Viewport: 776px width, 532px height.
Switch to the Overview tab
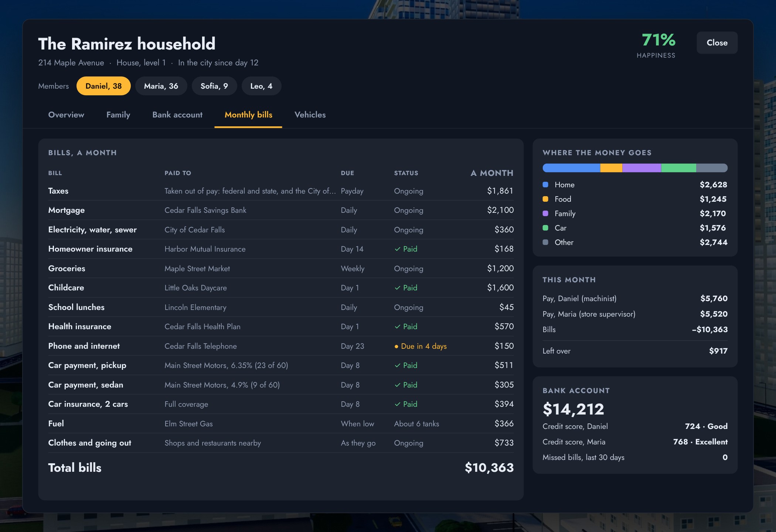coord(66,115)
